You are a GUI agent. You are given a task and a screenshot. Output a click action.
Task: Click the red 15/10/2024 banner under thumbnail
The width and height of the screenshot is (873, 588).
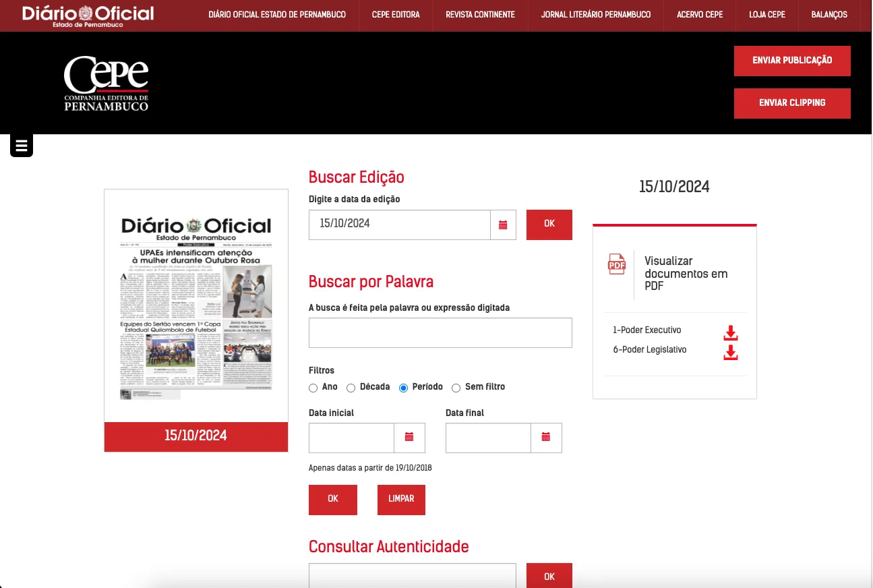(x=196, y=436)
